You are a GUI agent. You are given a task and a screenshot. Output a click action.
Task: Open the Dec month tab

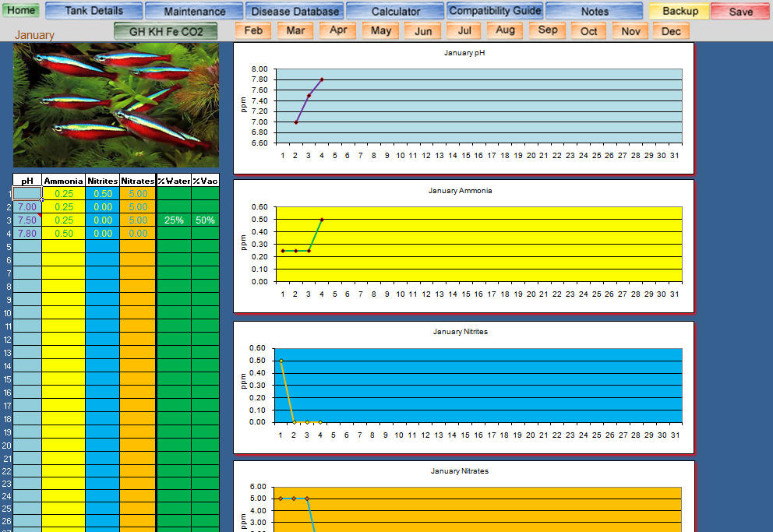pyautogui.click(x=671, y=32)
